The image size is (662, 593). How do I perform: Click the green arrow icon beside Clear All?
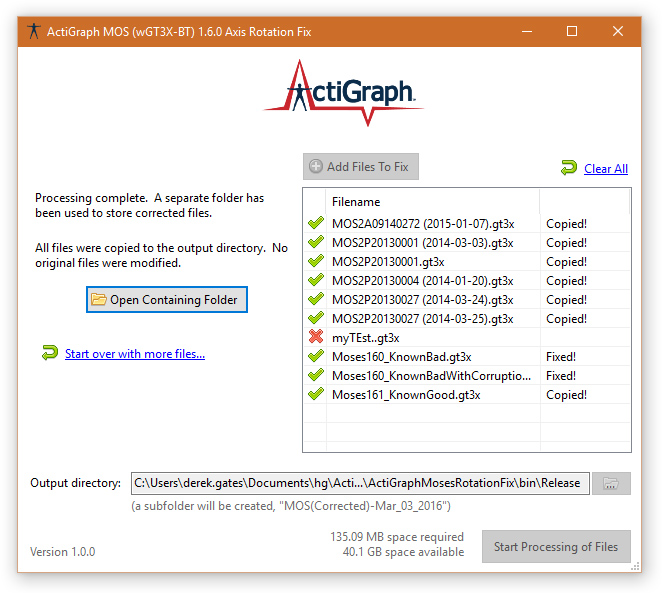pos(569,168)
